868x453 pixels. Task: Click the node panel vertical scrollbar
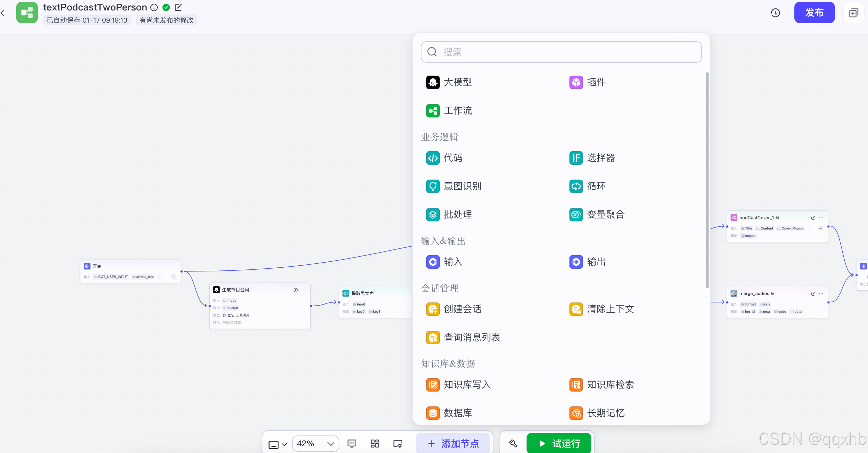(x=707, y=180)
